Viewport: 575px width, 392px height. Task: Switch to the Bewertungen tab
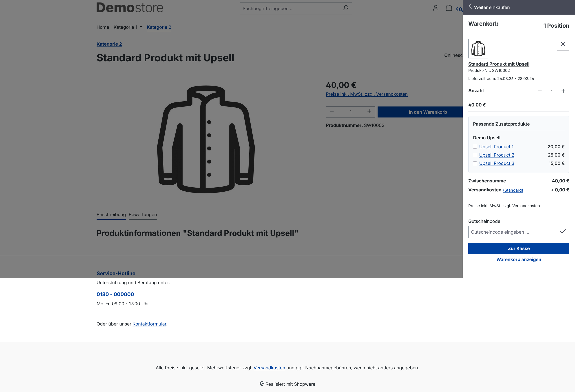(x=143, y=215)
